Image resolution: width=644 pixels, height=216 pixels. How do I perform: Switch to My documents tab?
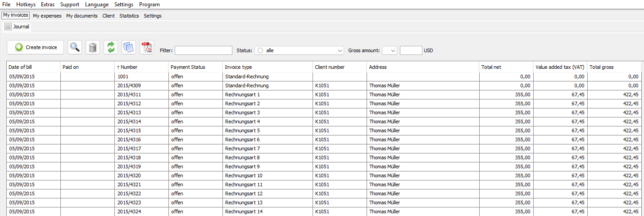[x=82, y=16]
